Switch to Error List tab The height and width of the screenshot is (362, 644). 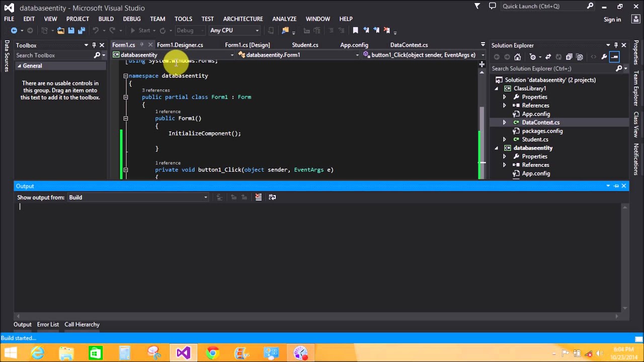[48, 324]
